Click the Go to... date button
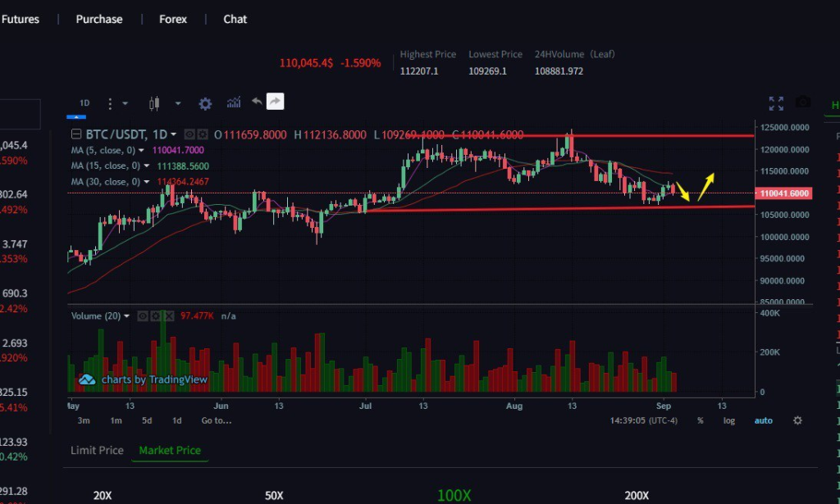 click(217, 420)
